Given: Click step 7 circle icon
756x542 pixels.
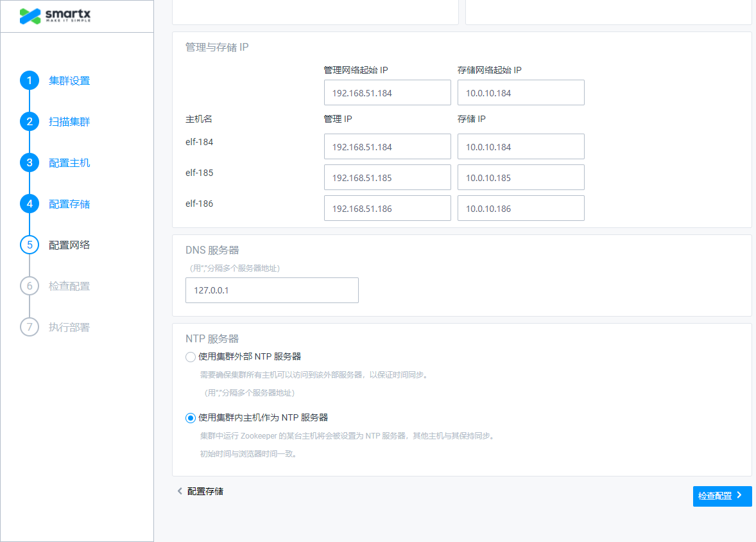Looking at the screenshot, I should click(x=30, y=328).
